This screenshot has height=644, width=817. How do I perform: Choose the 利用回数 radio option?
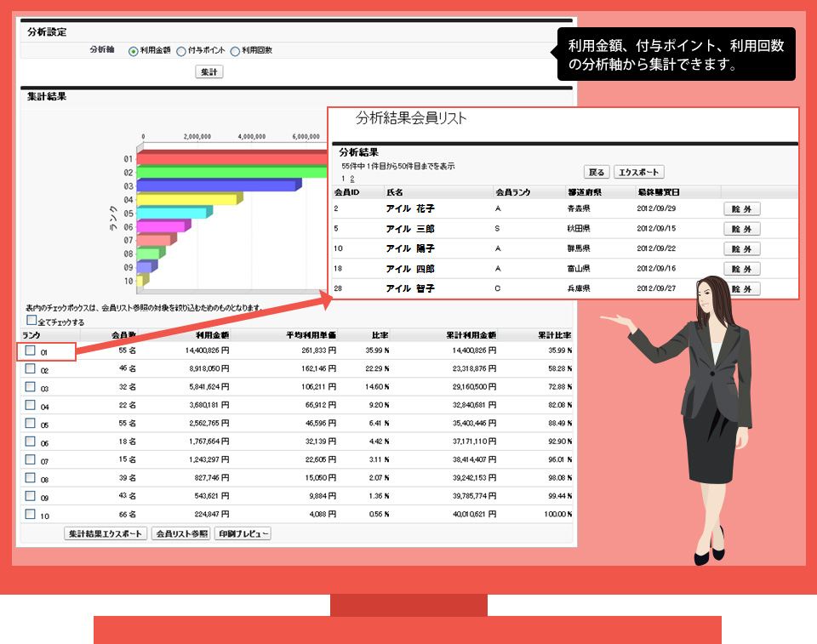coord(234,51)
